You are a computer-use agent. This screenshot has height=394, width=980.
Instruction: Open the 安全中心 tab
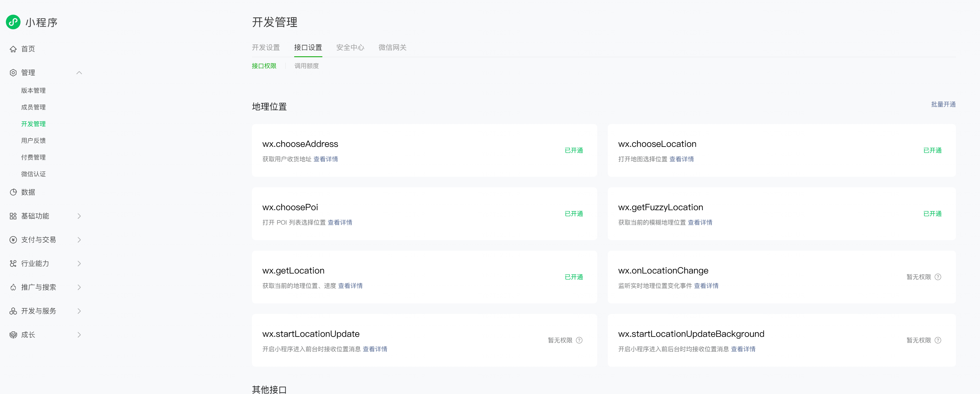(350, 47)
